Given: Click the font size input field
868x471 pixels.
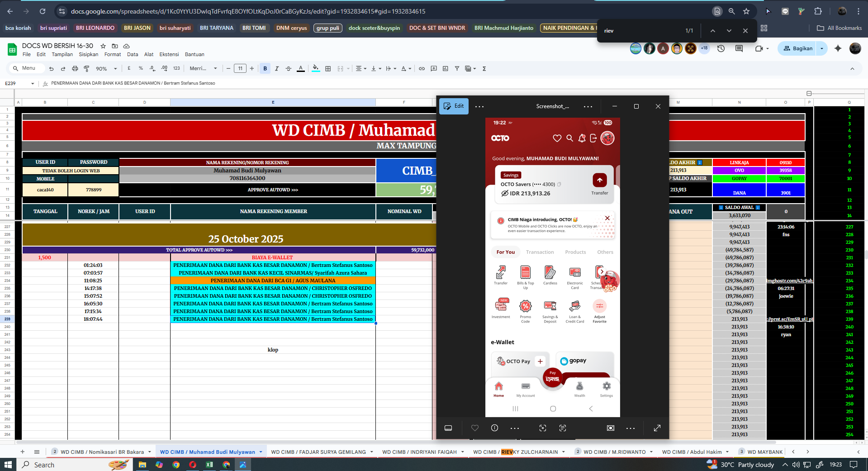Looking at the screenshot, I should (x=240, y=68).
